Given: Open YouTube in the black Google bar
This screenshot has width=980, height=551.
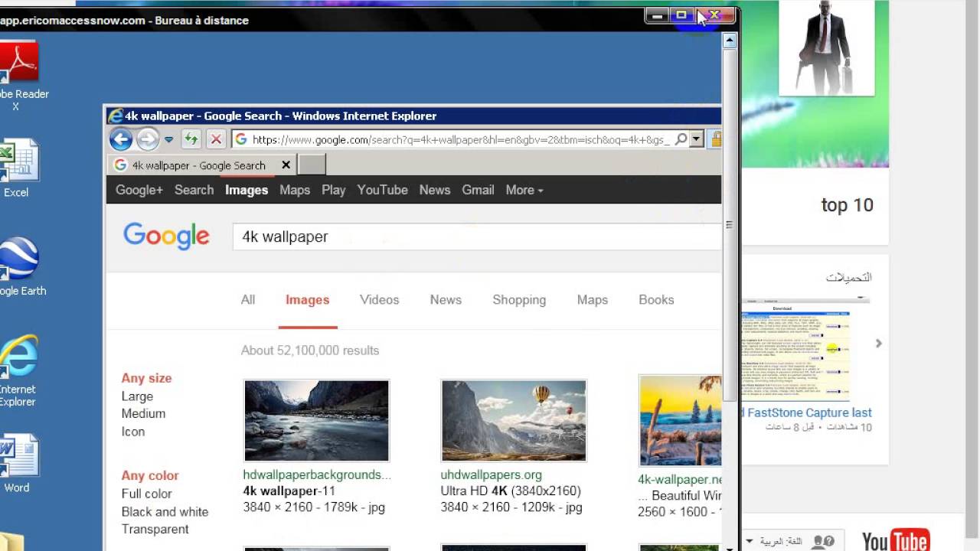Looking at the screenshot, I should [x=382, y=190].
